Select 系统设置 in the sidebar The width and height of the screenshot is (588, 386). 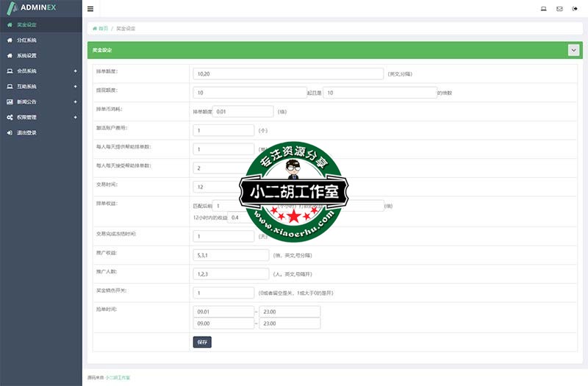[x=27, y=55]
